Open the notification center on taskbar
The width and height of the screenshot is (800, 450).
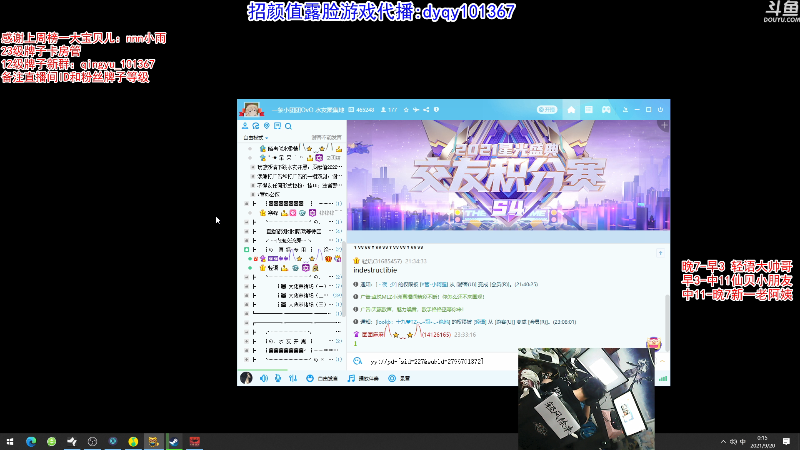pyautogui.click(x=786, y=441)
